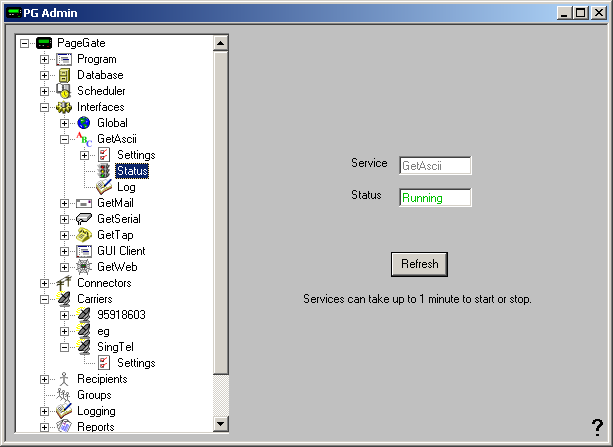Click the SingTel carrier dish icon

click(x=84, y=347)
